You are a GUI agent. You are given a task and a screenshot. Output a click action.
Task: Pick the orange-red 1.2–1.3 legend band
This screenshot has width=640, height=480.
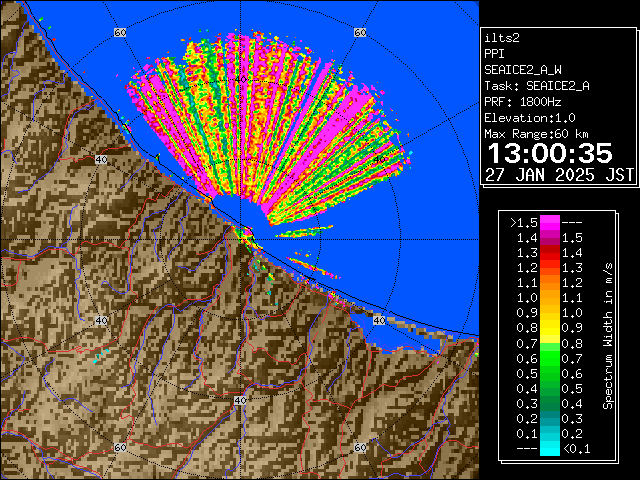click(x=549, y=268)
